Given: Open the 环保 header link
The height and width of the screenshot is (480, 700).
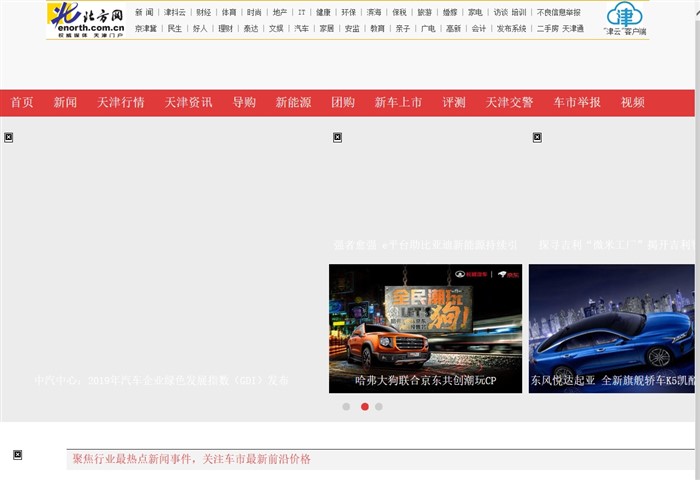Looking at the screenshot, I should click(x=349, y=13).
